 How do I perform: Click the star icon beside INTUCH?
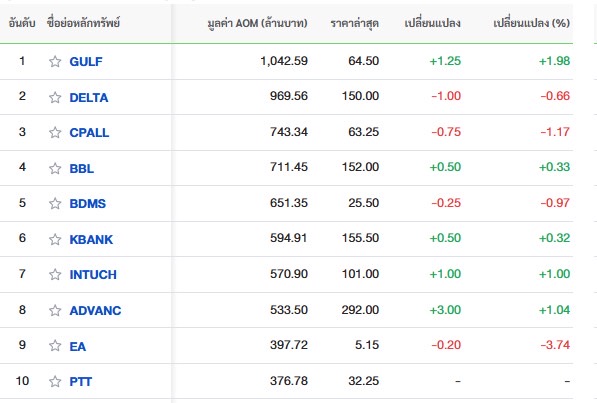pos(55,274)
